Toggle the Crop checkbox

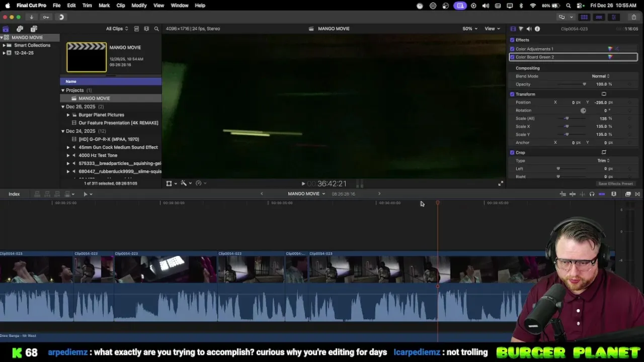pyautogui.click(x=512, y=152)
